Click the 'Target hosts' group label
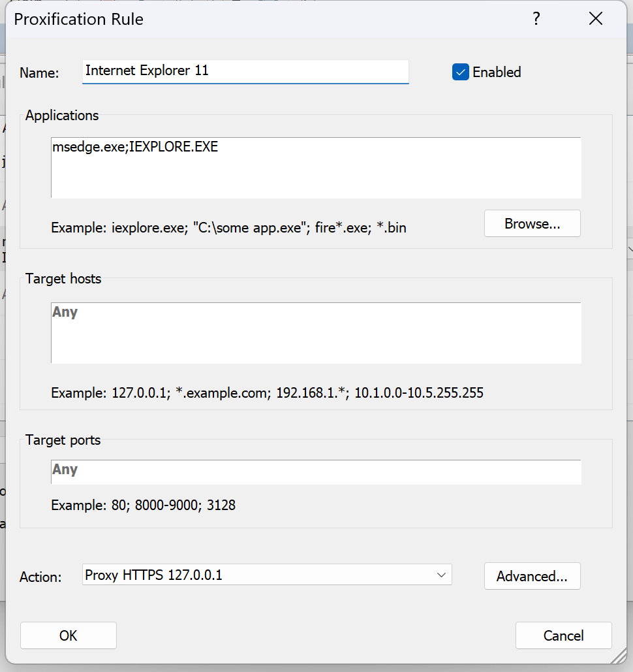This screenshot has height=672, width=633. tap(63, 279)
